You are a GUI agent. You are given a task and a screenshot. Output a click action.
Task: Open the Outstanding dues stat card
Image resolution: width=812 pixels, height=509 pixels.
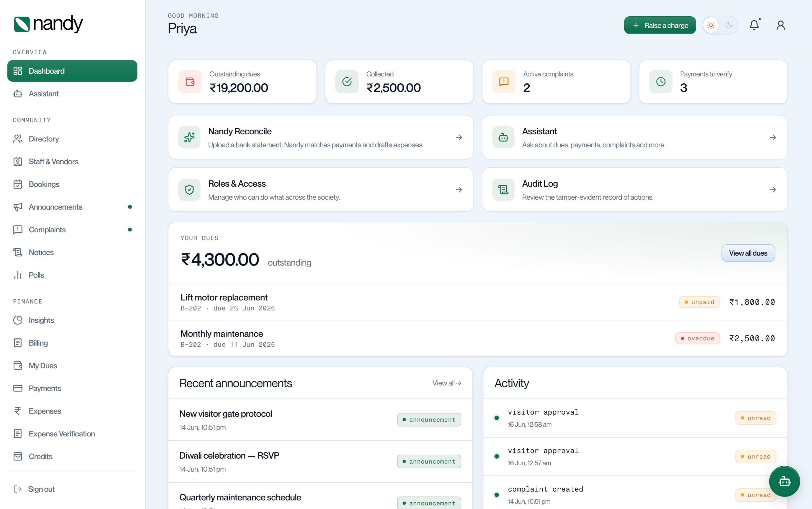click(242, 82)
